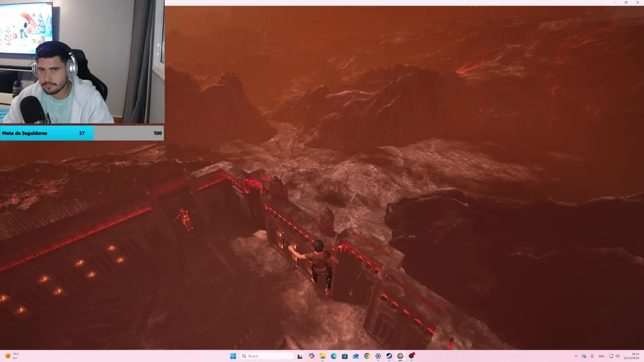Expand the hidden system tray icons

577,356
